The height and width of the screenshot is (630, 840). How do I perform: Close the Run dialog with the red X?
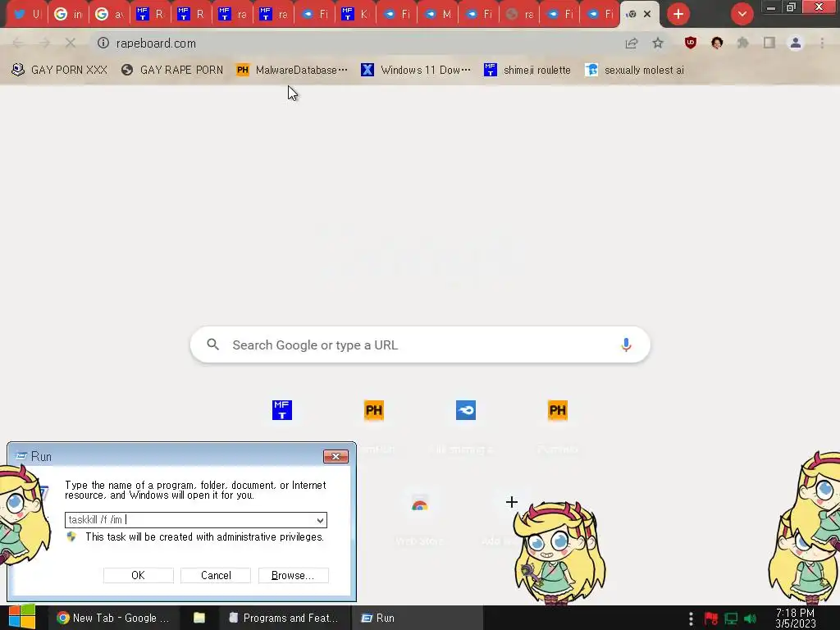tap(336, 456)
